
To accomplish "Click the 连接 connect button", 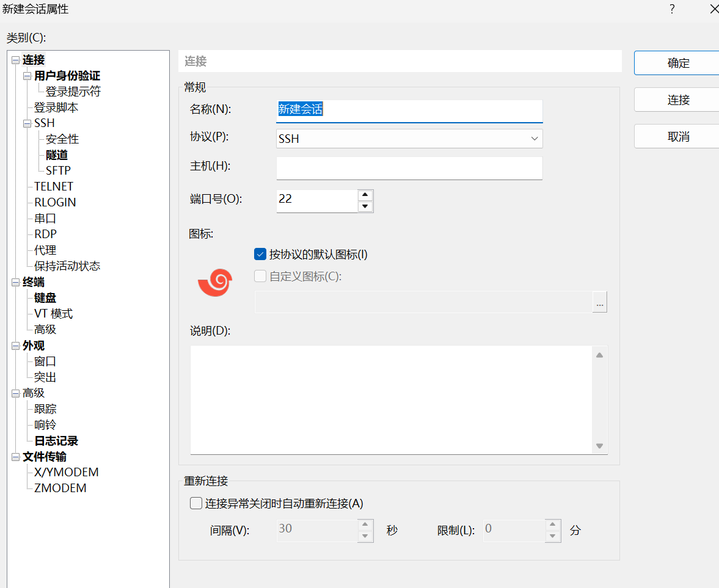I will (x=678, y=100).
